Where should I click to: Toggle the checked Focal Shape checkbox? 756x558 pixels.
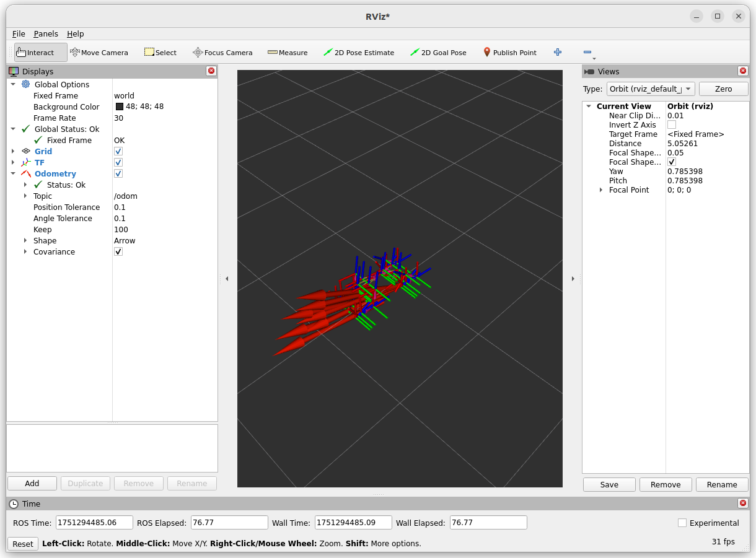coord(672,162)
